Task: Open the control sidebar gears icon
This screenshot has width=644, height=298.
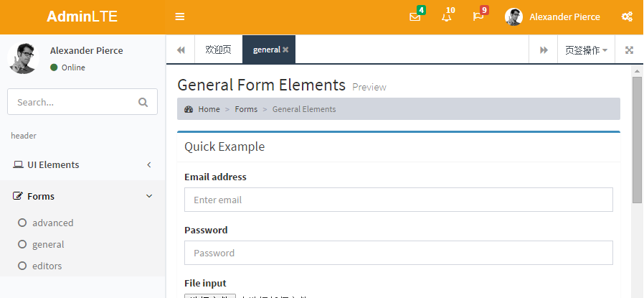Action: 627,17
